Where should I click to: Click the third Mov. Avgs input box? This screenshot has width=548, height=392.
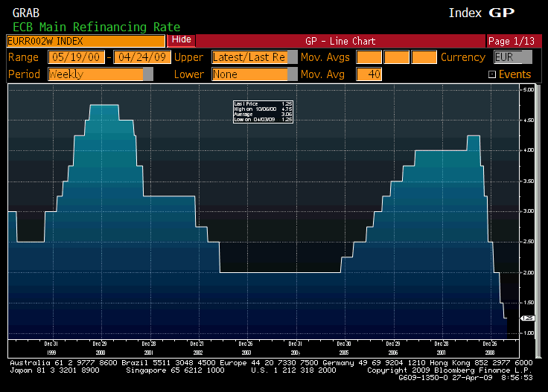(424, 57)
